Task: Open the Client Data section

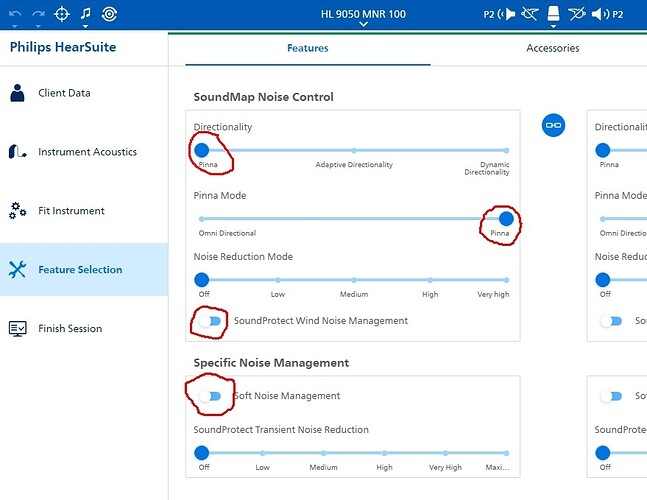Action: pos(84,93)
